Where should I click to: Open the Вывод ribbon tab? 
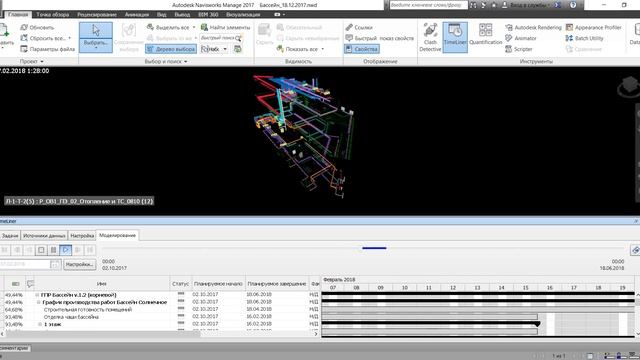point(182,14)
